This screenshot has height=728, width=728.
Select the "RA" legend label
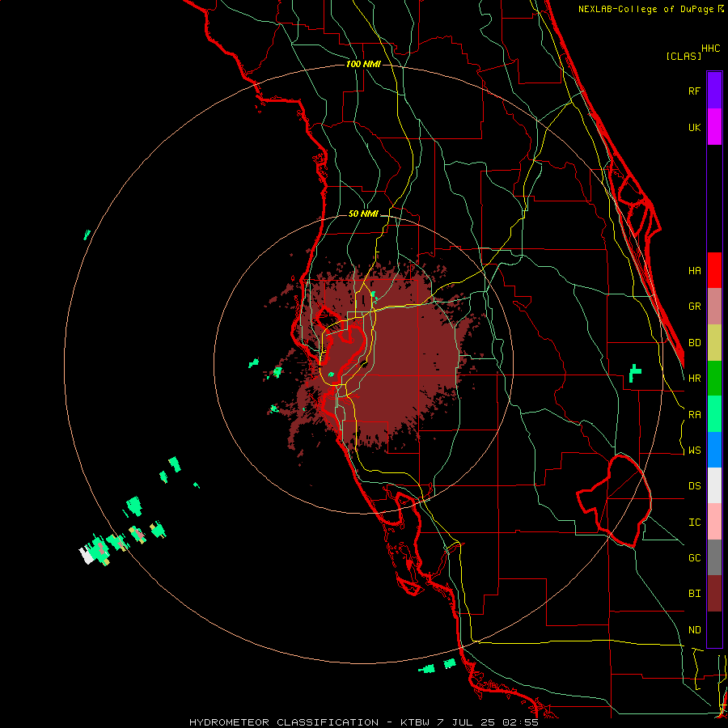694,415
